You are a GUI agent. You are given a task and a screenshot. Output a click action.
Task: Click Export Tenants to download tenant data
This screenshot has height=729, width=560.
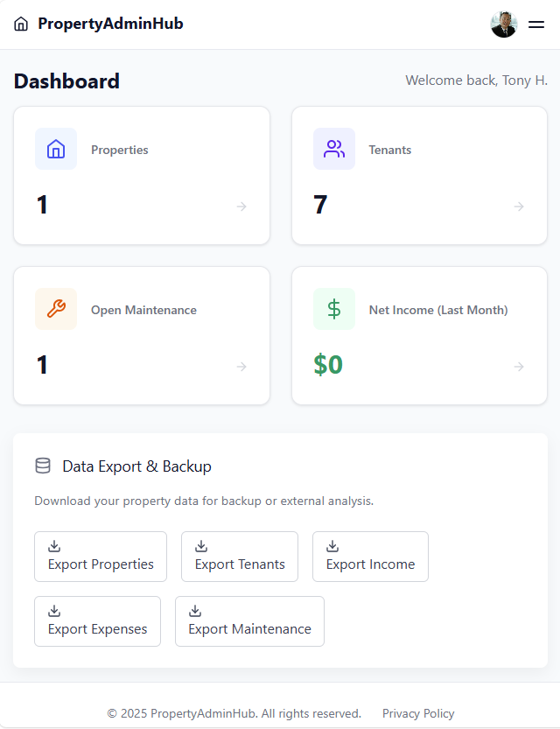coord(239,557)
